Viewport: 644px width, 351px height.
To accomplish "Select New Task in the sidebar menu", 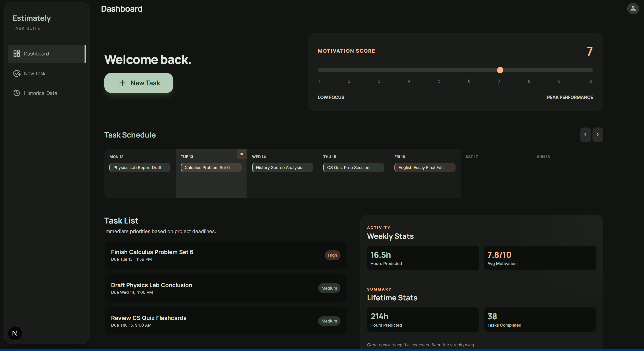I will click(x=34, y=73).
